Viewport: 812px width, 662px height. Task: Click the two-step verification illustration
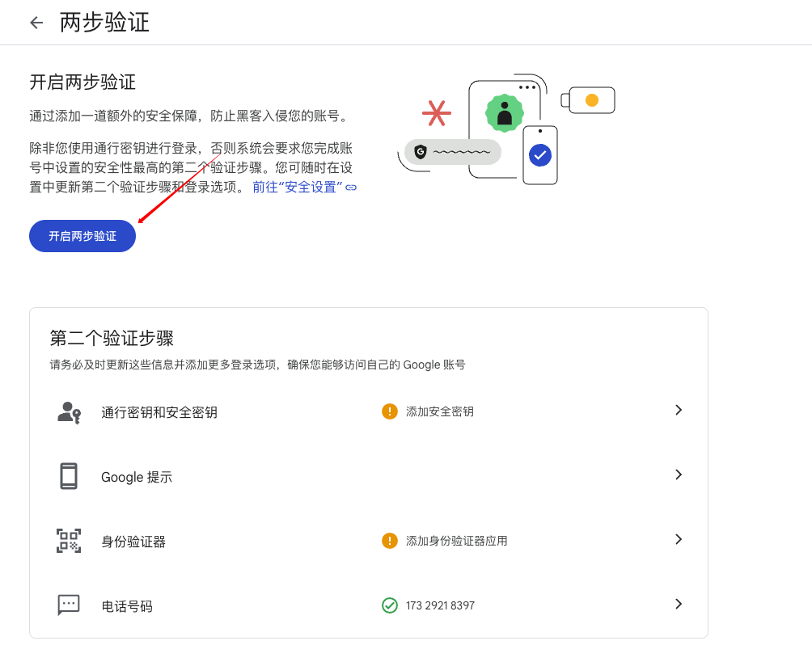[506, 129]
